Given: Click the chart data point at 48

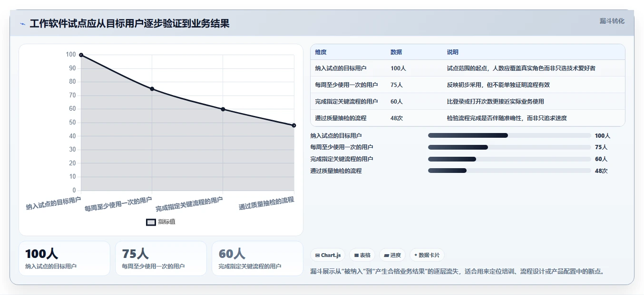Looking at the screenshot, I should (294, 125).
